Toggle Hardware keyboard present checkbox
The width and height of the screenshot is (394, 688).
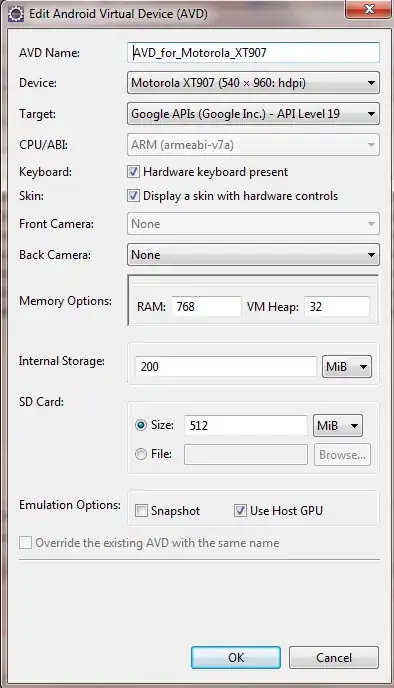[133, 172]
